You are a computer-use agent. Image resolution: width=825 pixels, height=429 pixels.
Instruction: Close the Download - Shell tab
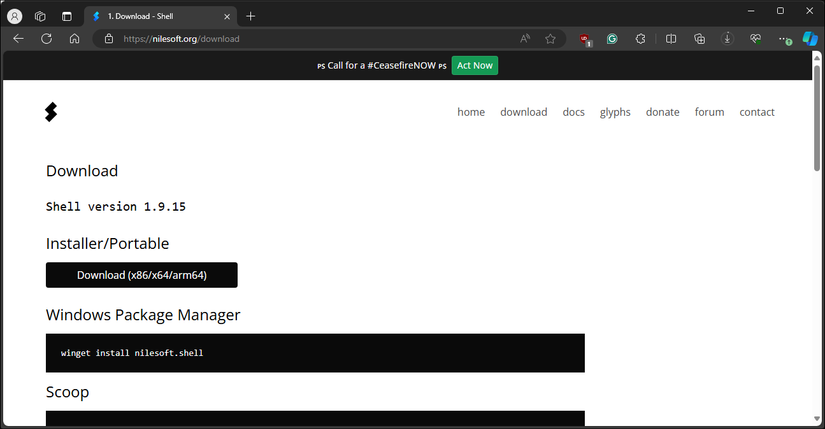click(227, 16)
